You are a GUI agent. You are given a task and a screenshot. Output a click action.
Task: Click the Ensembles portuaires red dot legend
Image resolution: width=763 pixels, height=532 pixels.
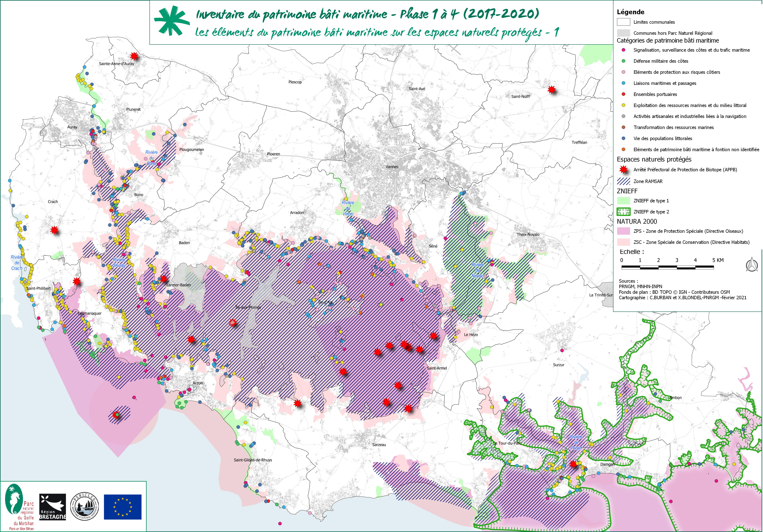pos(623,94)
